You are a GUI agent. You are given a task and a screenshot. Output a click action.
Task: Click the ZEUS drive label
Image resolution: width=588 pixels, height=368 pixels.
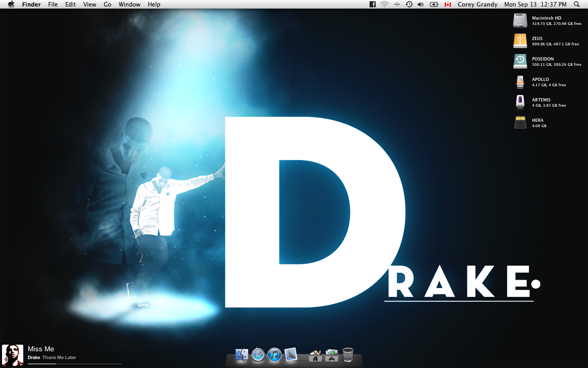click(537, 38)
